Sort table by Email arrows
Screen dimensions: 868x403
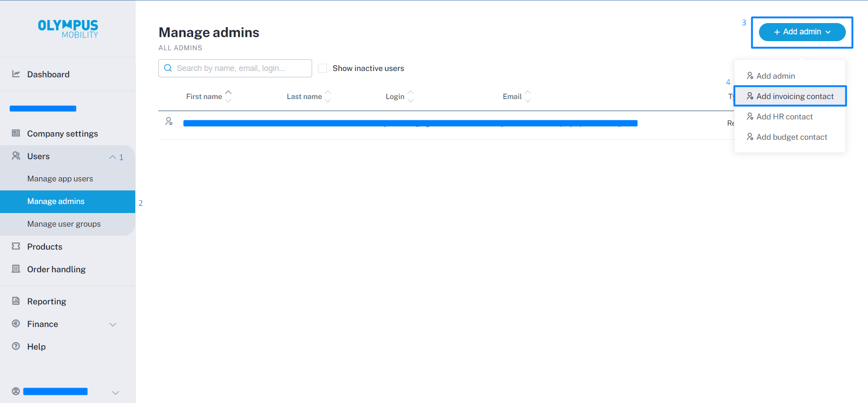click(528, 96)
